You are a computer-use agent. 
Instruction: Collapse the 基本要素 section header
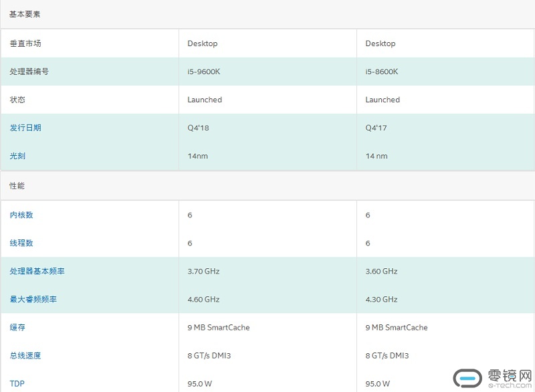[x=25, y=14]
